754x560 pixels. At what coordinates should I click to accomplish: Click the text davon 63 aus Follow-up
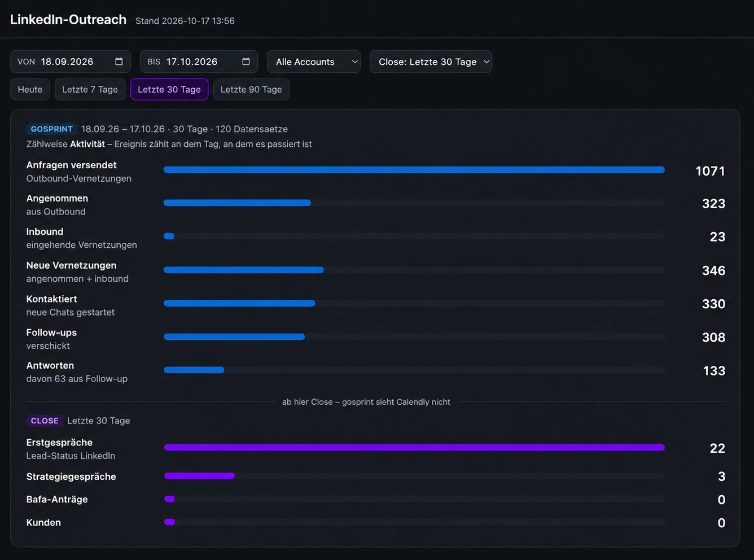coord(77,379)
